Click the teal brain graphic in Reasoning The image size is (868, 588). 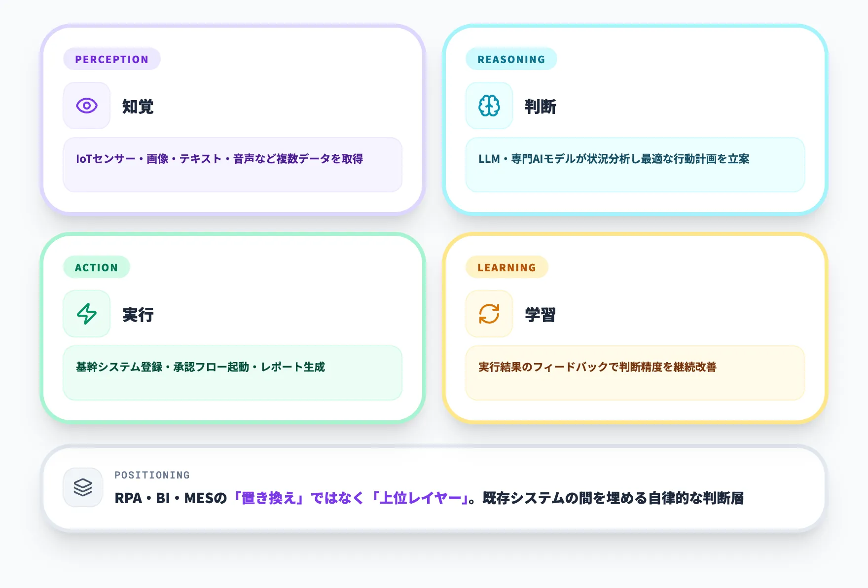pos(489,106)
